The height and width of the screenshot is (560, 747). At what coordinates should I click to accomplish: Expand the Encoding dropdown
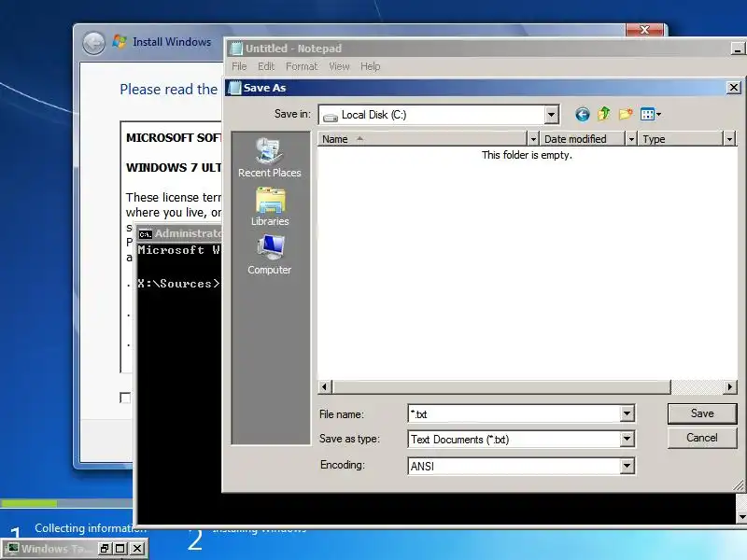pyautogui.click(x=627, y=466)
